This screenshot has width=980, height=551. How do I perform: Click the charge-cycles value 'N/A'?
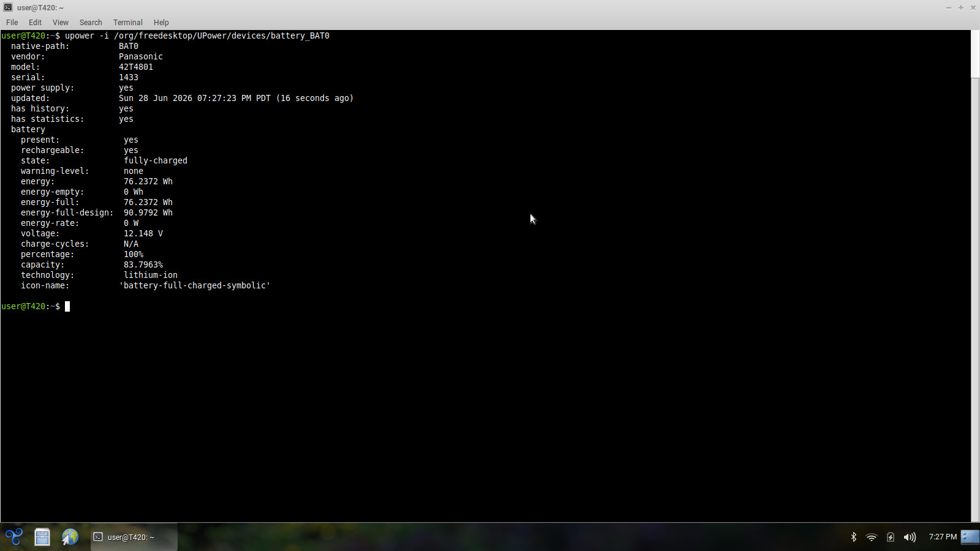131,244
